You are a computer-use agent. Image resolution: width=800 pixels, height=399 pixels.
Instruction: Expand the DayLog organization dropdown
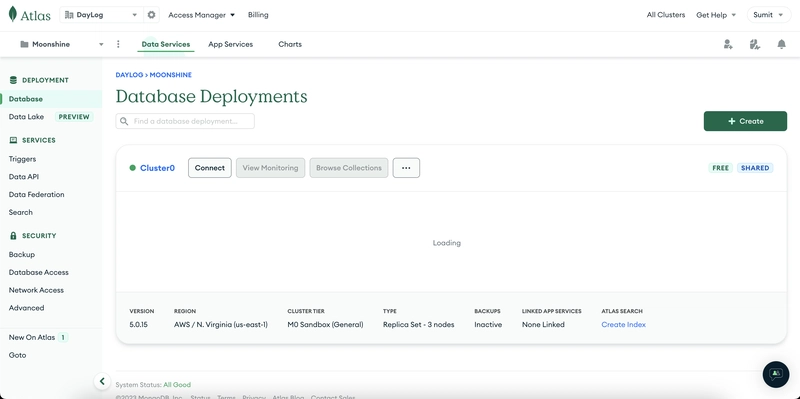point(135,15)
